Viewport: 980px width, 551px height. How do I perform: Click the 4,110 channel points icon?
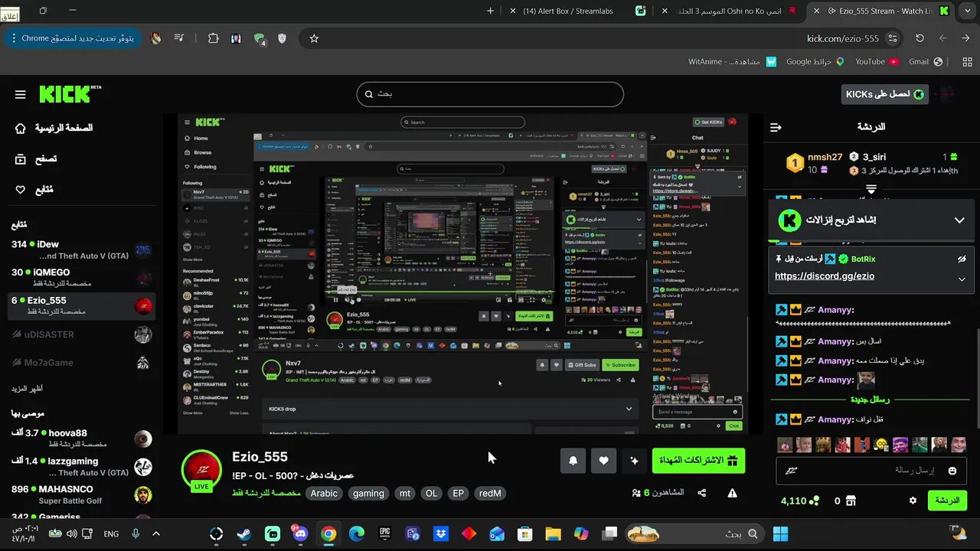tap(815, 500)
